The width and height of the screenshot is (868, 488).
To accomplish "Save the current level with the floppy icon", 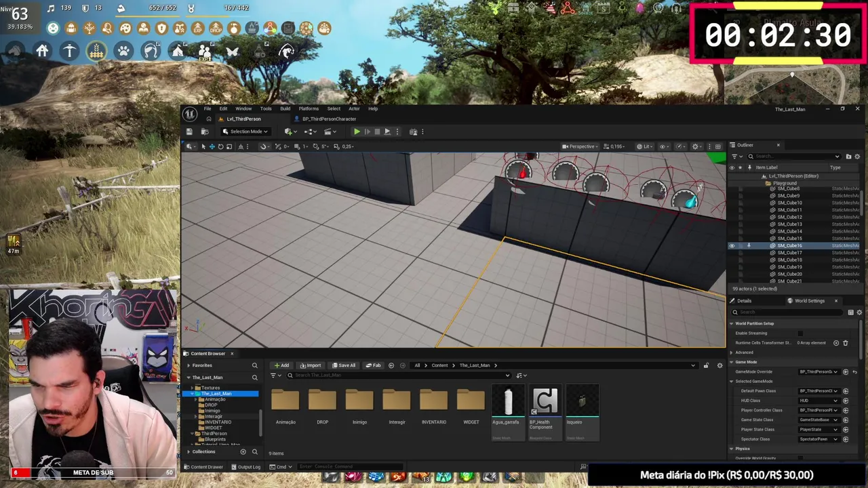I will (189, 131).
